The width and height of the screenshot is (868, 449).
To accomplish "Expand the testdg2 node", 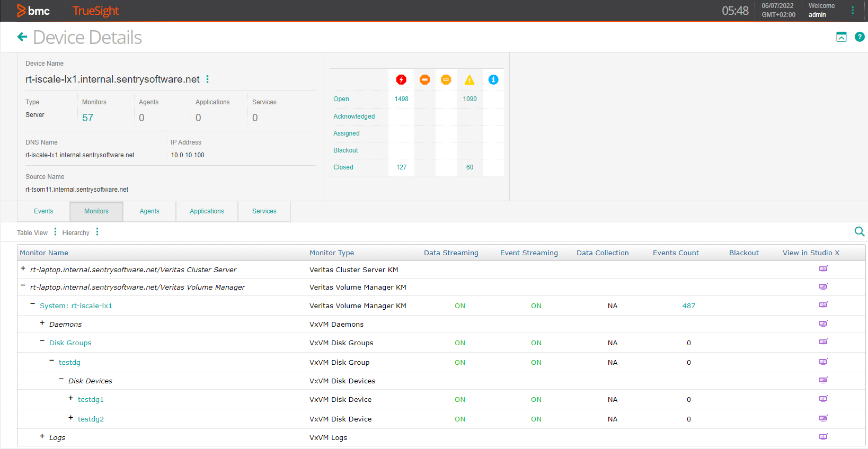I will coord(70,418).
